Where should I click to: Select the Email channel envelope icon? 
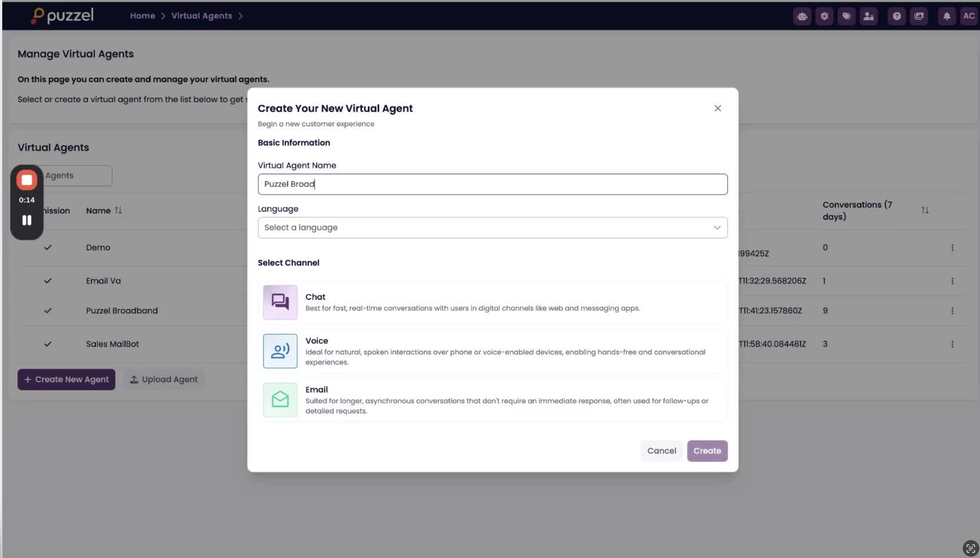click(280, 400)
